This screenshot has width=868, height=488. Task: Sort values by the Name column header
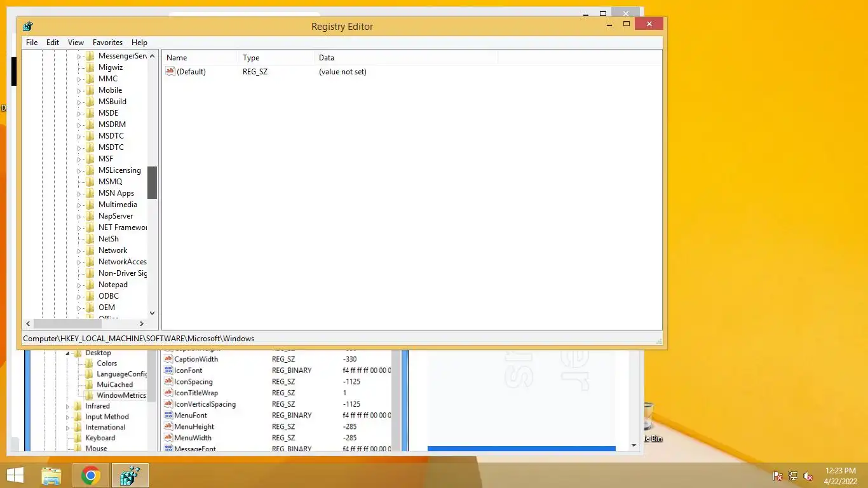tap(200, 58)
